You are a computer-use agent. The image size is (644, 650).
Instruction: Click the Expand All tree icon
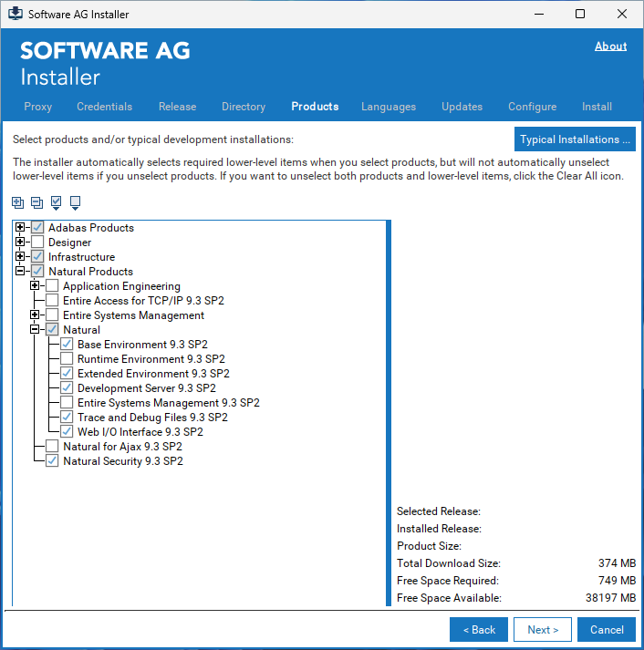coord(18,202)
